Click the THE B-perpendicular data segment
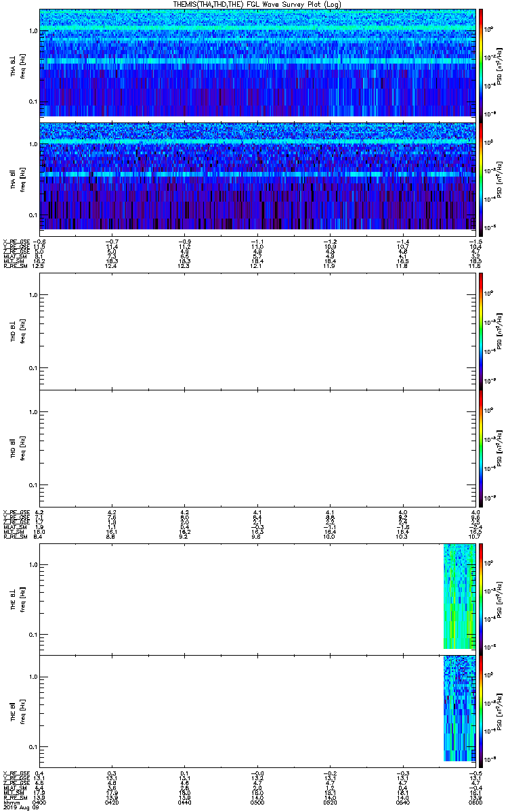 459,597
